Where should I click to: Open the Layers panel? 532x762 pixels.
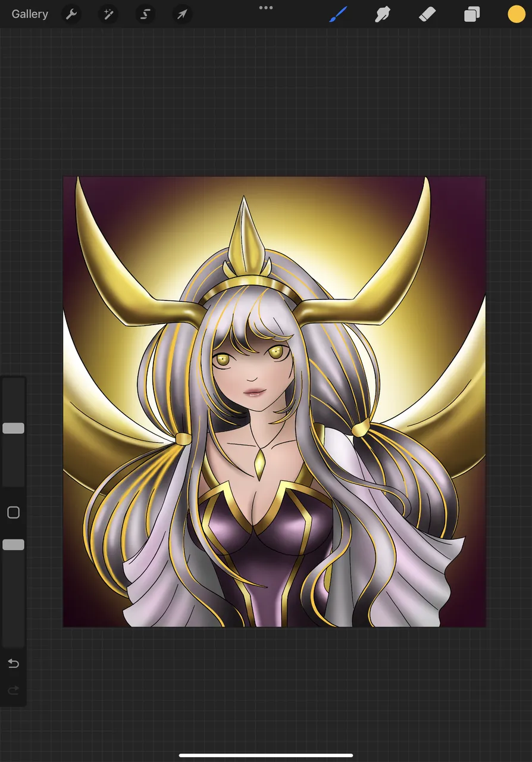472,14
